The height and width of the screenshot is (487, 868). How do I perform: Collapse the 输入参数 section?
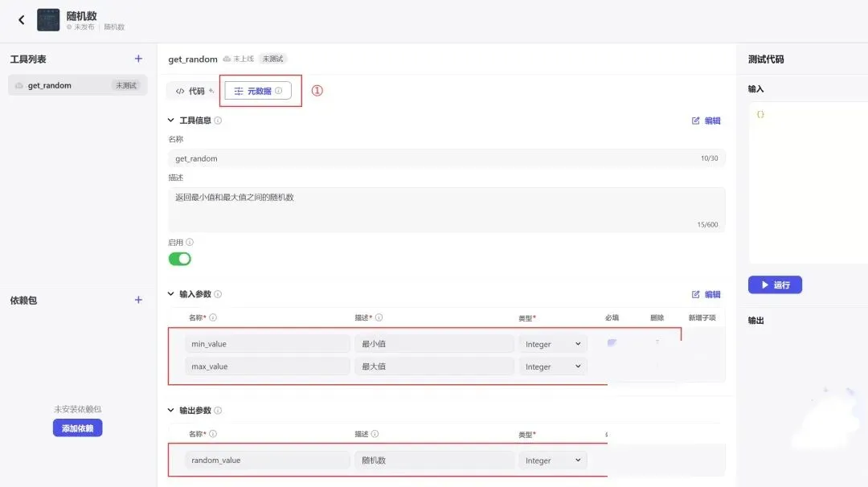[x=170, y=294]
